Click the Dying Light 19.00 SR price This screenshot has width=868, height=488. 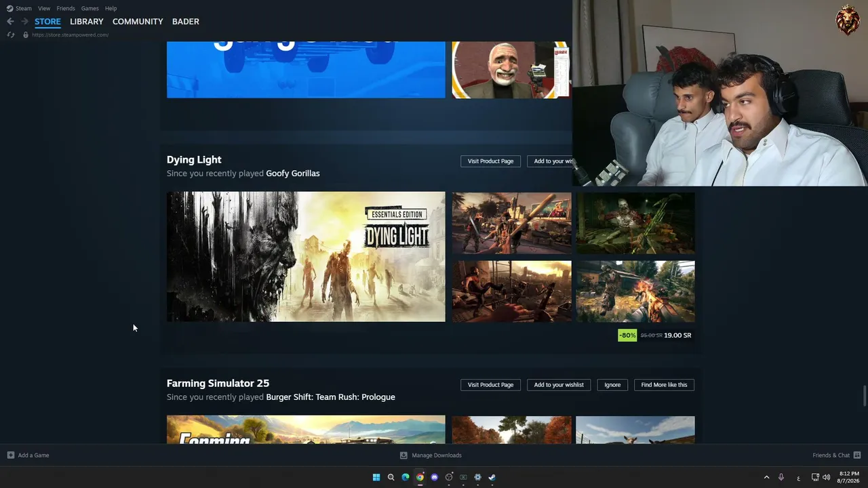point(677,335)
